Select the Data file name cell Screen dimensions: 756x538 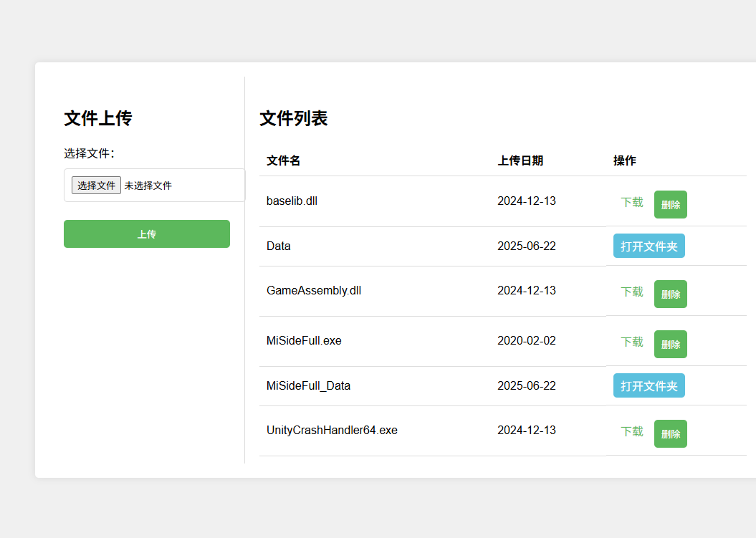[279, 246]
